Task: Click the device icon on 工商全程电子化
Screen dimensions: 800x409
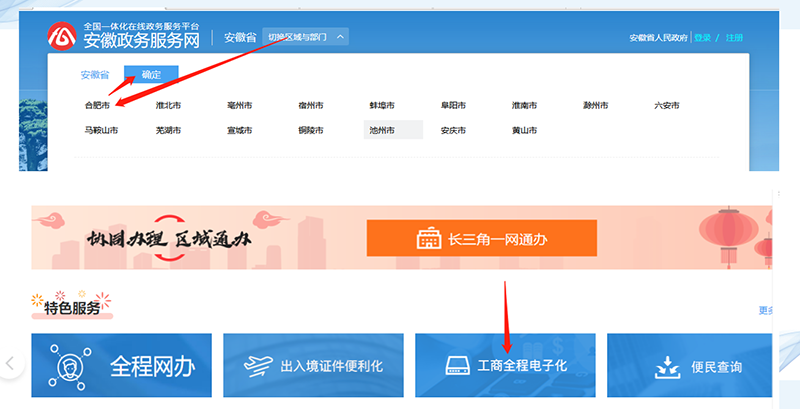Action: click(x=458, y=366)
